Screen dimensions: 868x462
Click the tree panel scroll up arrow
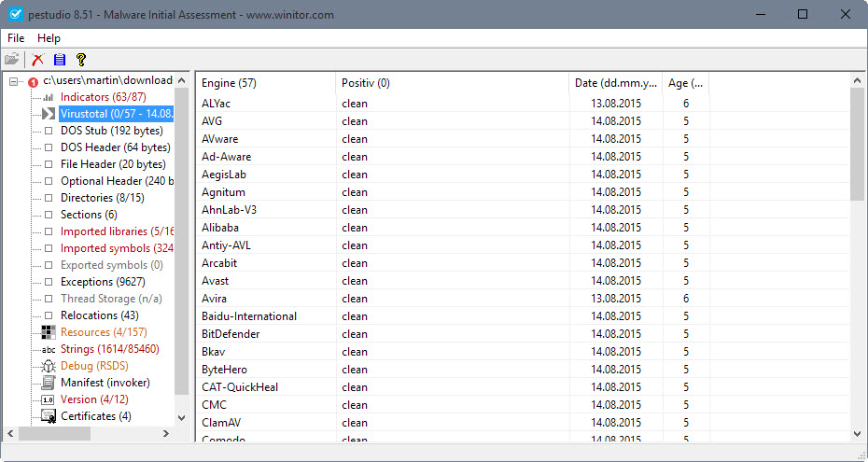pyautogui.click(x=182, y=81)
